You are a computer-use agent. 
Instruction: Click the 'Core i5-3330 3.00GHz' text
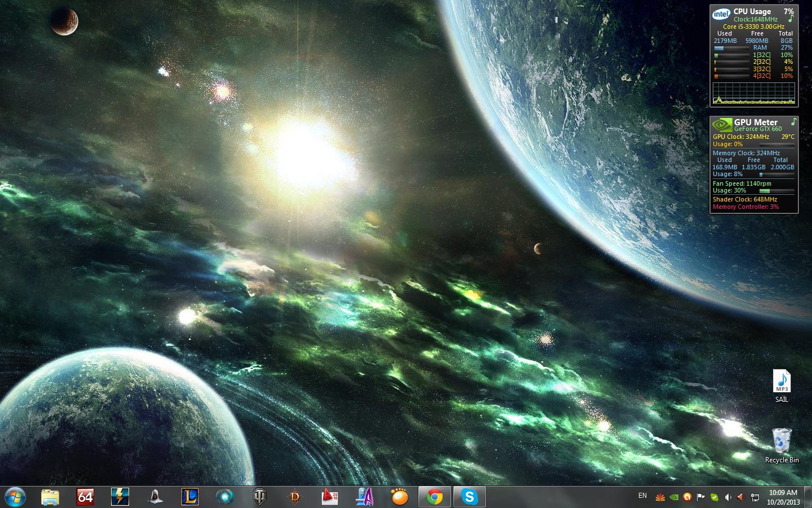[754, 27]
